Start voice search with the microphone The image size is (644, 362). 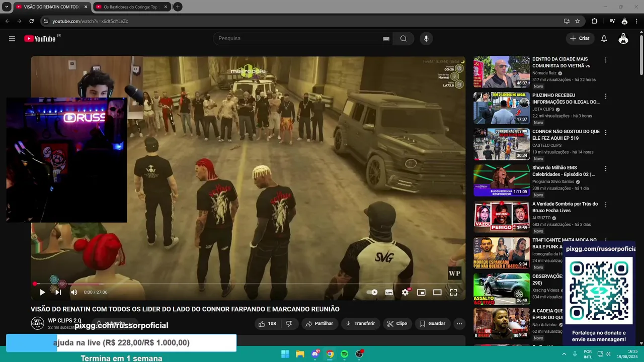pos(426,39)
